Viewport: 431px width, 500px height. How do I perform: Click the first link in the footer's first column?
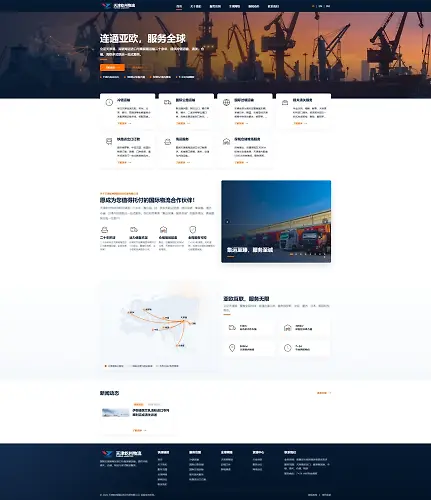point(160,459)
